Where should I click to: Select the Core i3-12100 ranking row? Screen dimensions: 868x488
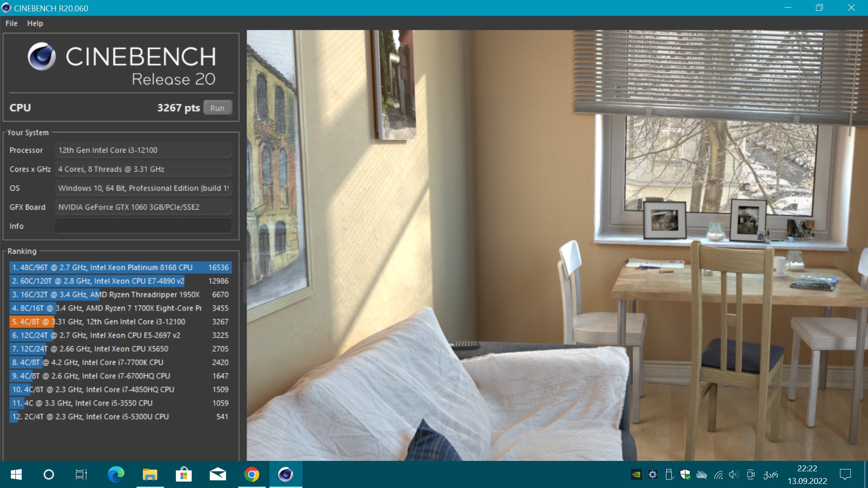(120, 322)
